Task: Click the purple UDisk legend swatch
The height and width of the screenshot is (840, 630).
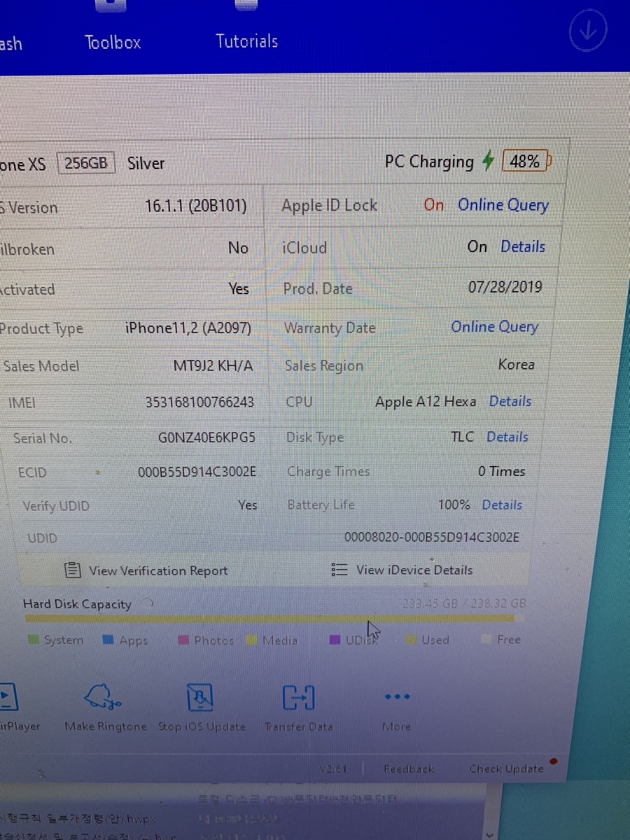Action: (x=335, y=640)
